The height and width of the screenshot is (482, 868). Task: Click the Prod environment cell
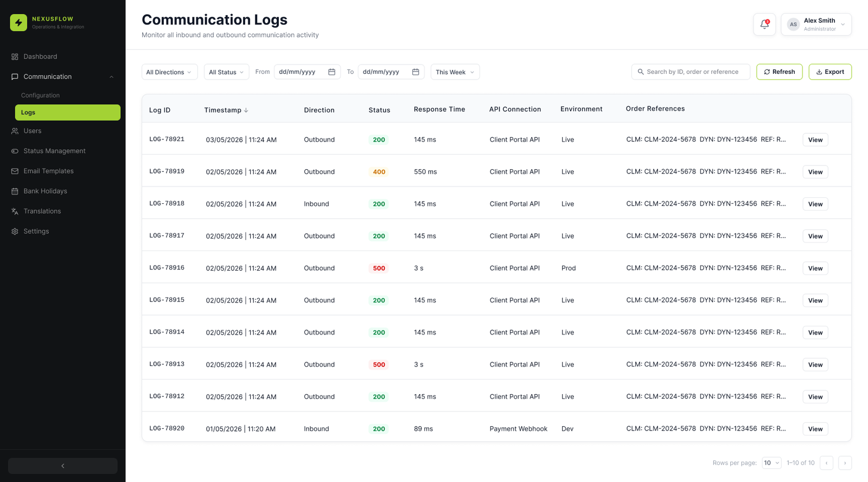[x=569, y=268]
